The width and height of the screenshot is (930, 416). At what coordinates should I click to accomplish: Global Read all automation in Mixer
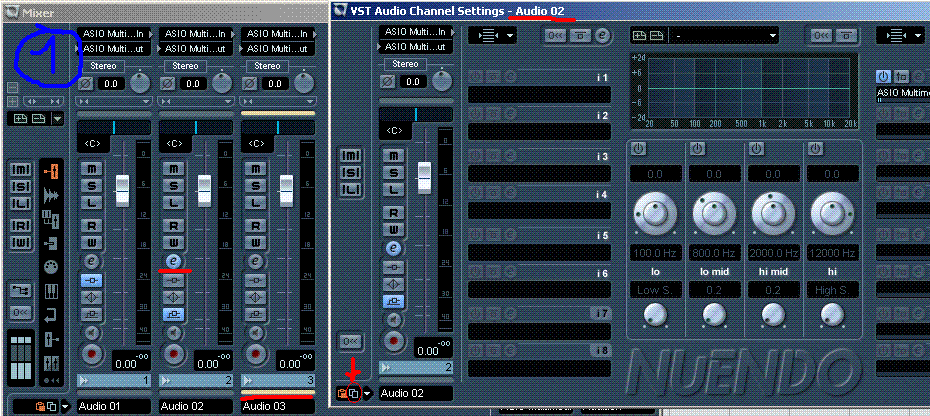tap(21, 226)
